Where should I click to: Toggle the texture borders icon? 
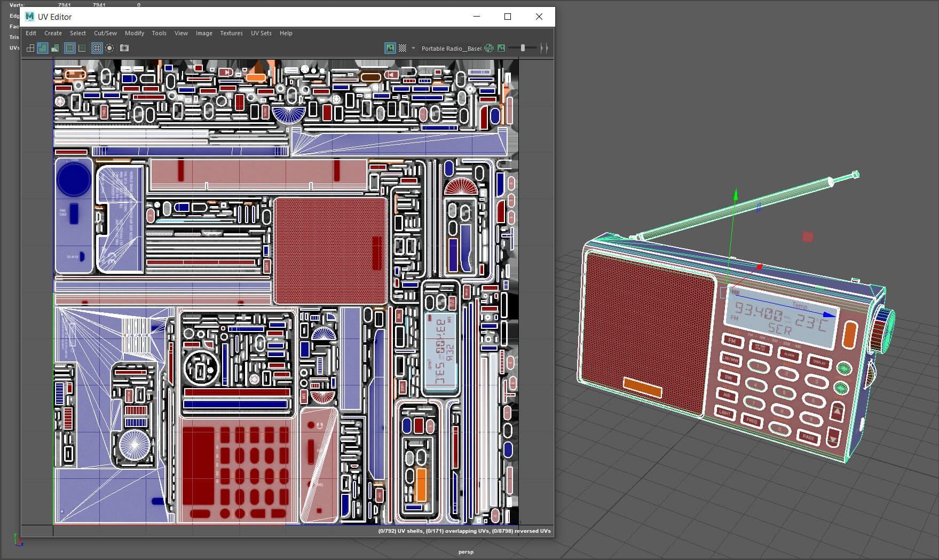[x=70, y=48]
